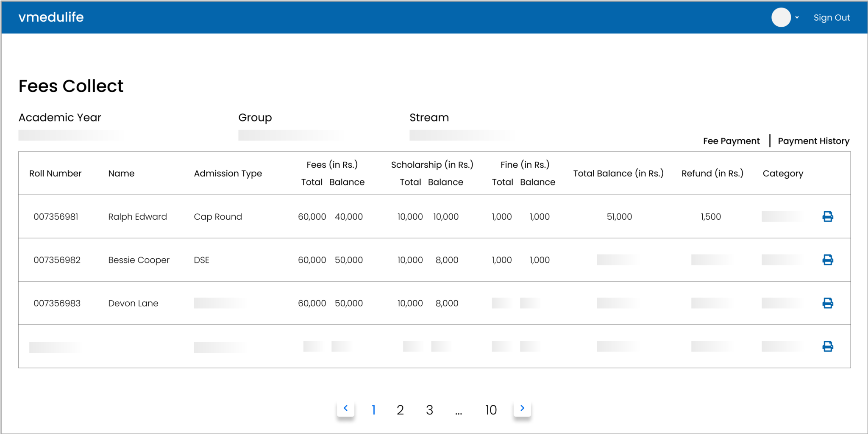This screenshot has height=434, width=868.
Task: Click the Fees Collect page heading
Action: coord(71,86)
